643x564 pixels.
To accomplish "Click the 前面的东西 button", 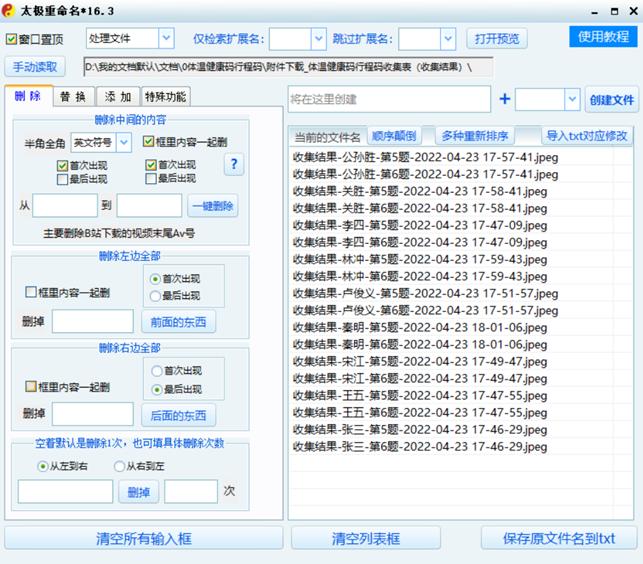I will tap(178, 322).
